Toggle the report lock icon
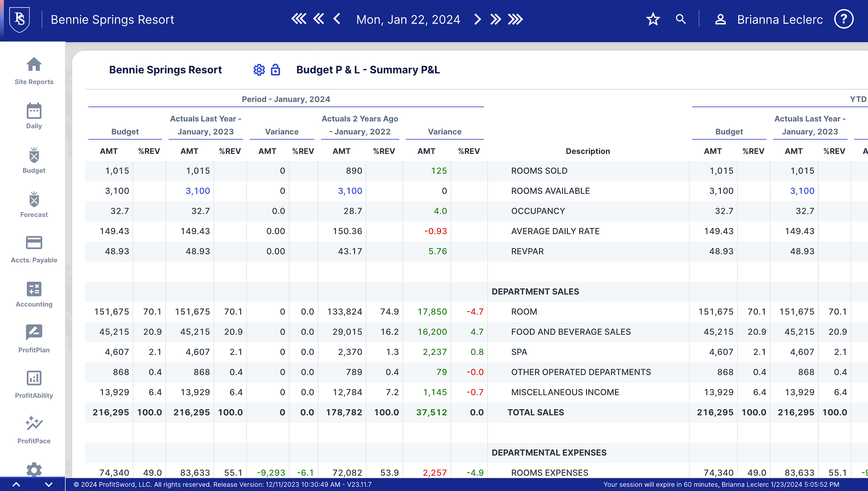 [275, 70]
